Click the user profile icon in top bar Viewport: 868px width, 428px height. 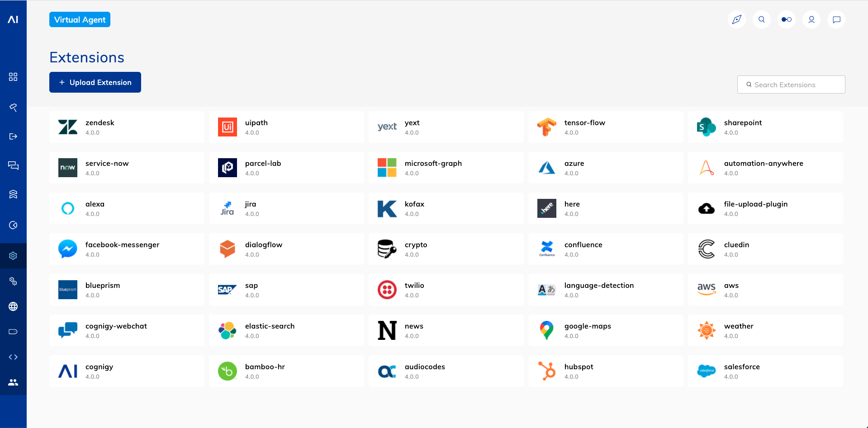point(811,19)
